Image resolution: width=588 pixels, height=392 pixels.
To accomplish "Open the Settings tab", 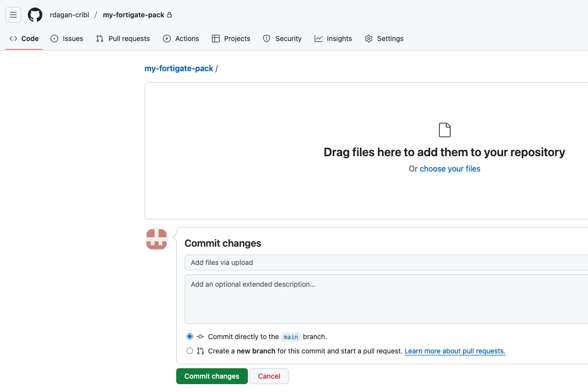I will [385, 39].
